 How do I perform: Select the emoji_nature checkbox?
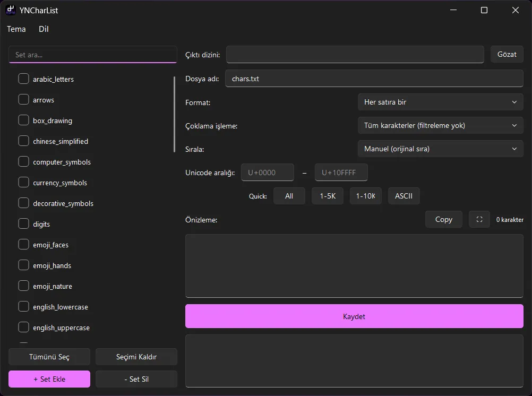(23, 286)
